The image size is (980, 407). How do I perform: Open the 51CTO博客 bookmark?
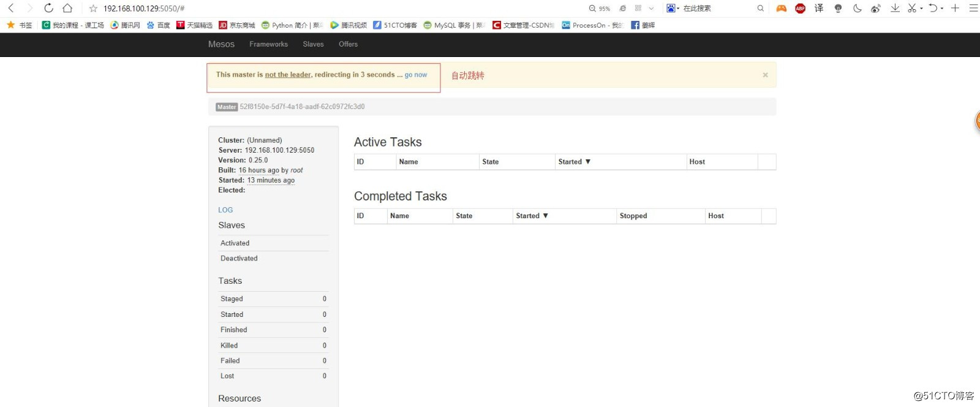(x=395, y=25)
